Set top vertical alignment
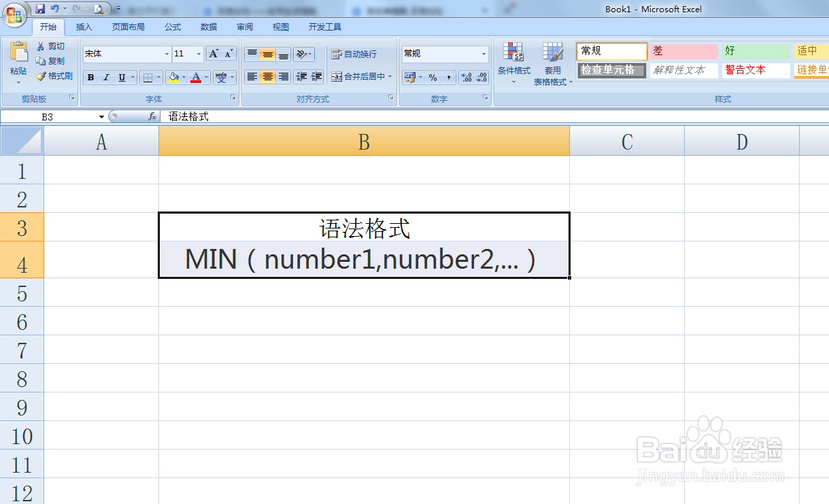 pos(252,54)
